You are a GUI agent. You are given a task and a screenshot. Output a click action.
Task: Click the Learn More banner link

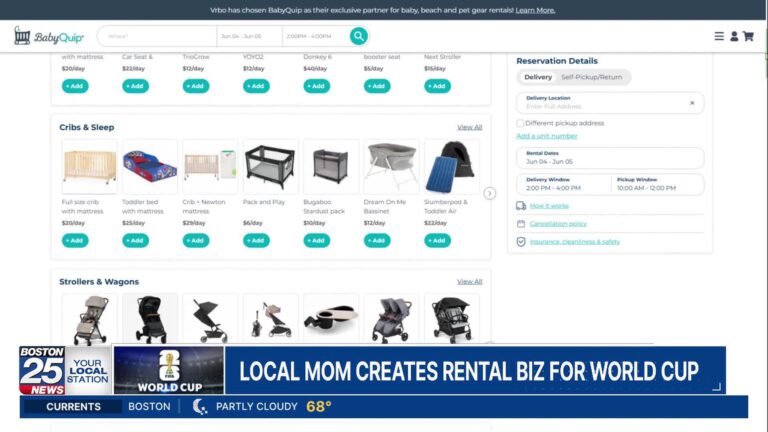click(535, 10)
